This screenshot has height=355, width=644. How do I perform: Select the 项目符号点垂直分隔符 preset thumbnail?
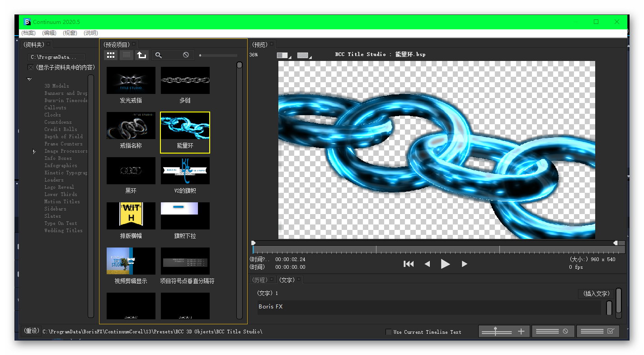tap(185, 261)
